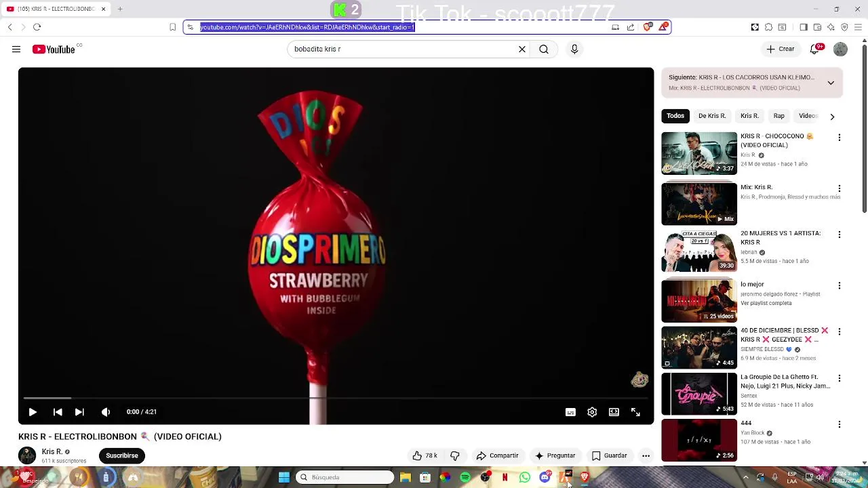Viewport: 868px width, 488px height.
Task: Open options for 444 video
Action: (840, 424)
